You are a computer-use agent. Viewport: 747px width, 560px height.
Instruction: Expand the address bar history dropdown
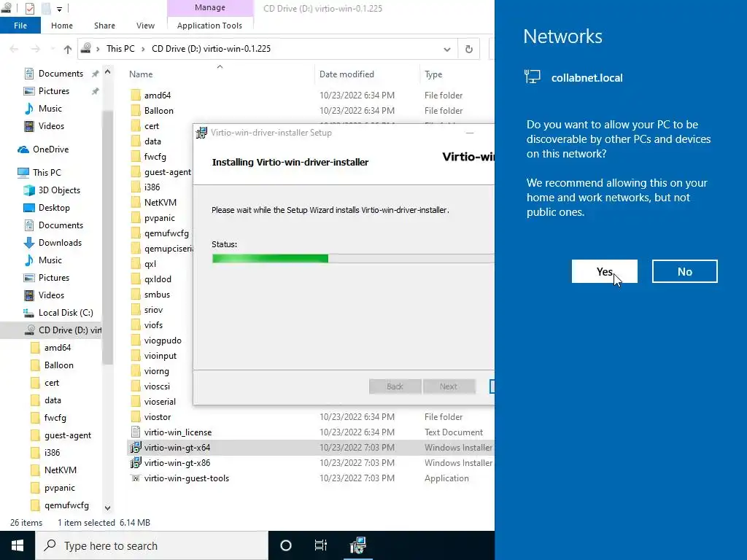(x=447, y=49)
